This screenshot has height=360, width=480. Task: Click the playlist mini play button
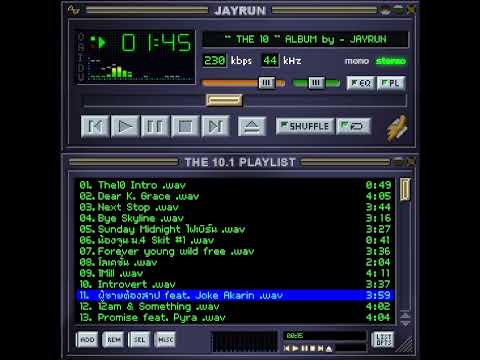coord(295,349)
